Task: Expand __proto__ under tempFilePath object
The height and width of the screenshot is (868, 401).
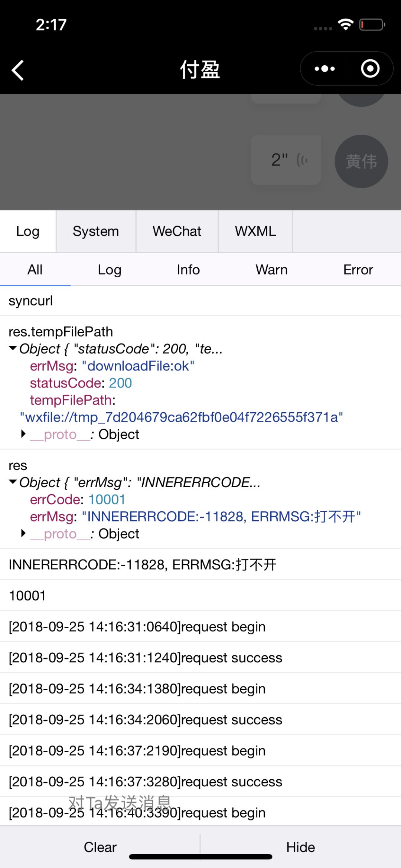Action: (23, 434)
